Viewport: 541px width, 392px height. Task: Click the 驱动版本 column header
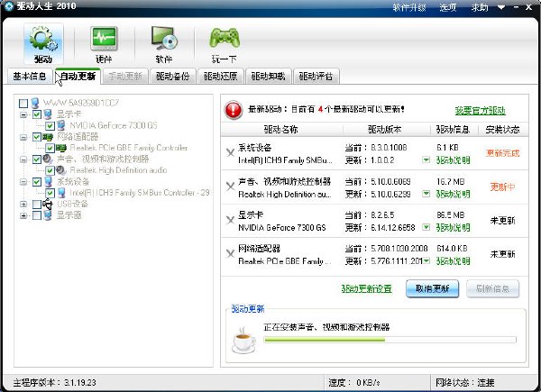[x=384, y=130]
